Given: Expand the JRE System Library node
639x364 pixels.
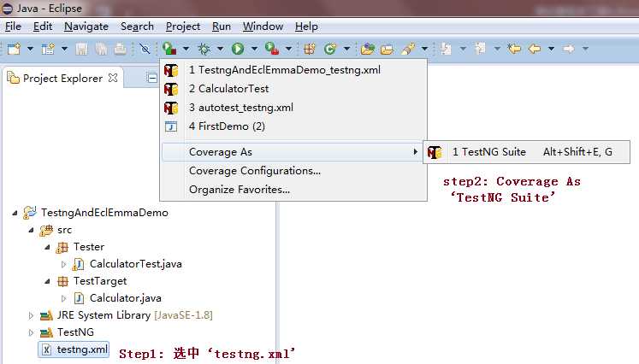Looking at the screenshot, I should [x=32, y=315].
